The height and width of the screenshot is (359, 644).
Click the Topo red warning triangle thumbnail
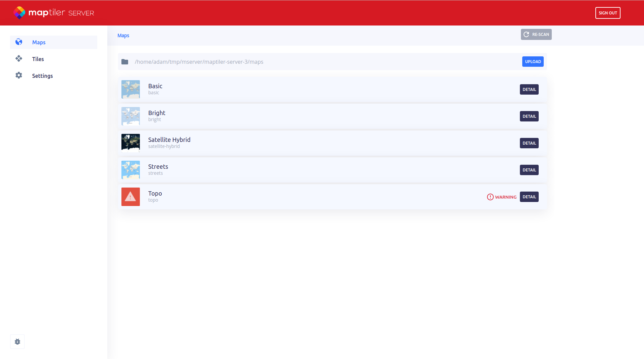[130, 197]
